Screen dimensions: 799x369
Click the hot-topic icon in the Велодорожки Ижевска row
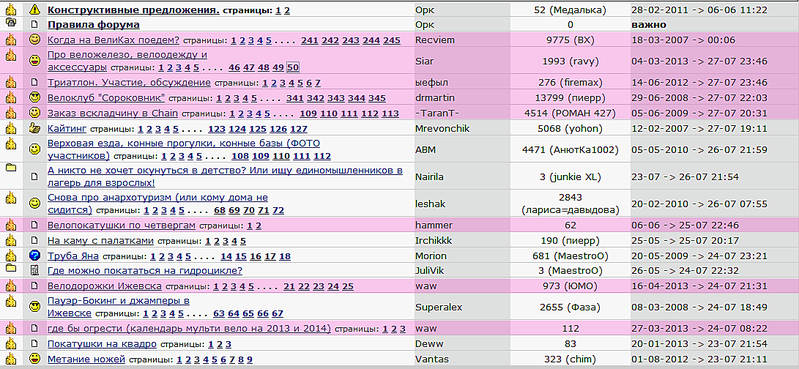[x=10, y=285]
